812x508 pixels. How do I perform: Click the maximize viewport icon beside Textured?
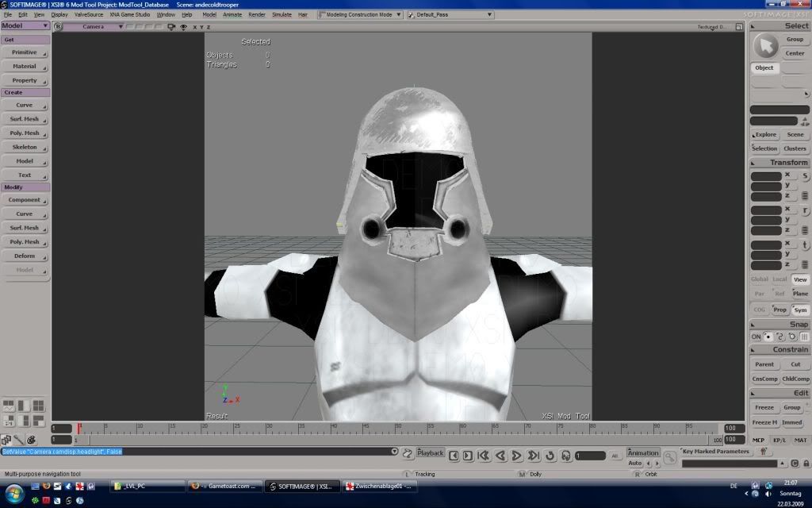point(739,26)
